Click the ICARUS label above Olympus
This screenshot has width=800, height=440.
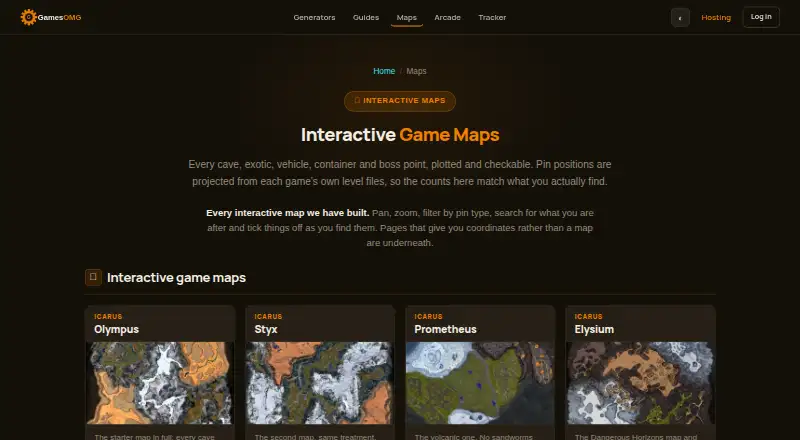[x=108, y=316]
